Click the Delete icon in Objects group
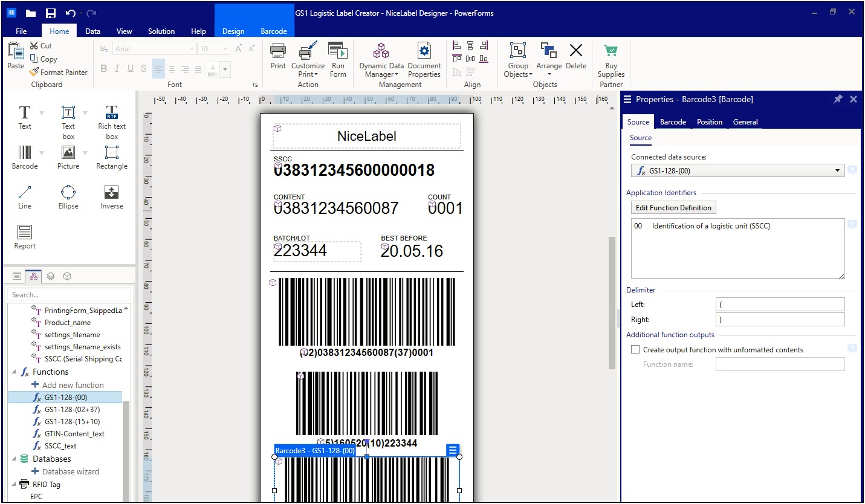Image resolution: width=865 pixels, height=504 pixels. pyautogui.click(x=576, y=51)
